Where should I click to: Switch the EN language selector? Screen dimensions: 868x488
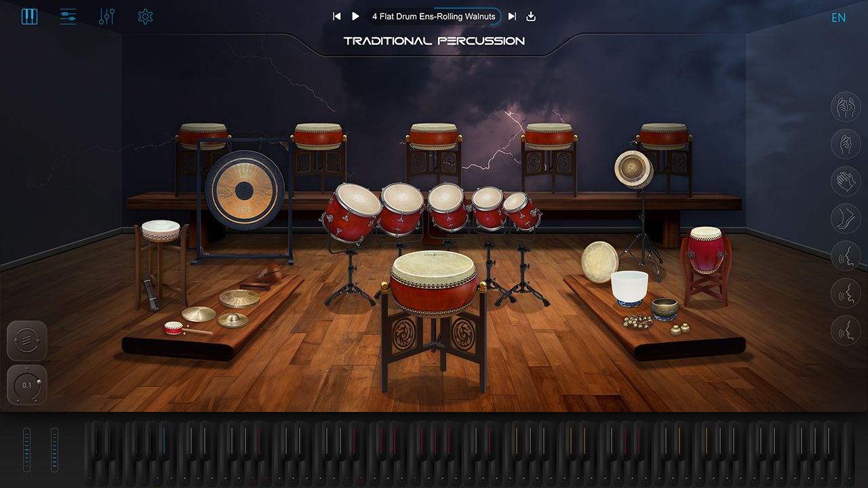(839, 18)
